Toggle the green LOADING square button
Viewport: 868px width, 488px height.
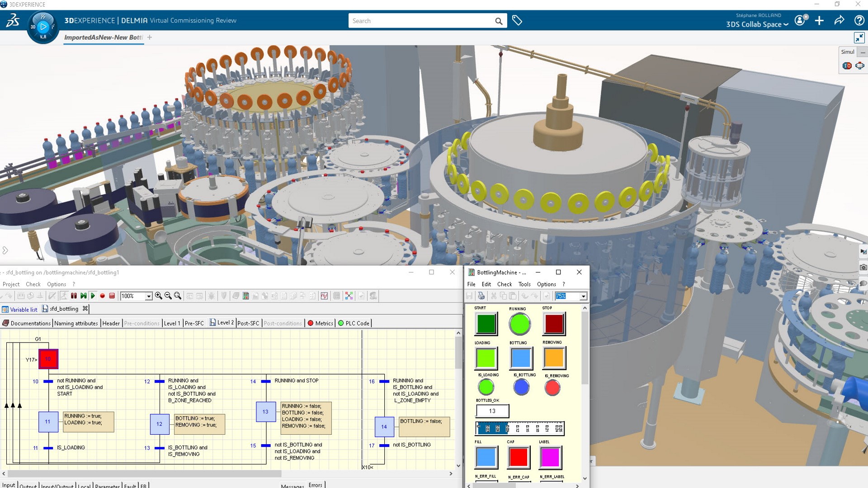[486, 358]
